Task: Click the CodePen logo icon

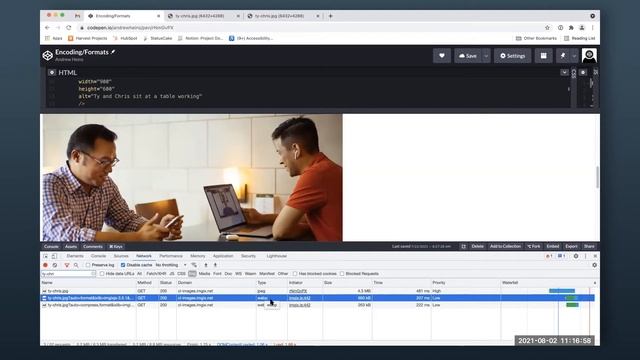Action: click(47, 55)
